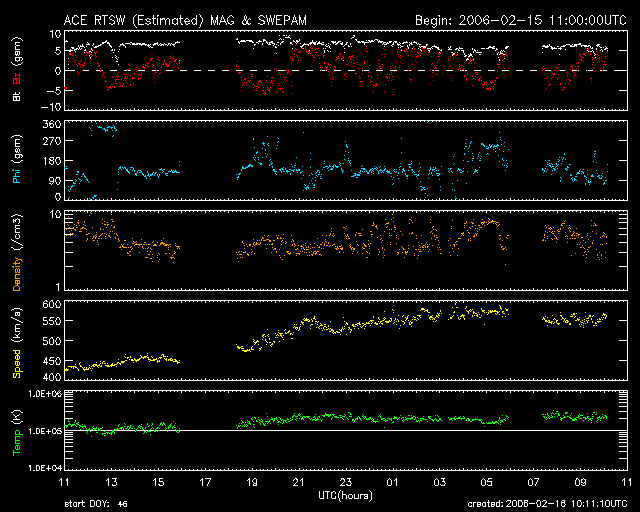The image size is (640, 512).
Task: Click hour label '05' on the time axis
Action: [487, 483]
